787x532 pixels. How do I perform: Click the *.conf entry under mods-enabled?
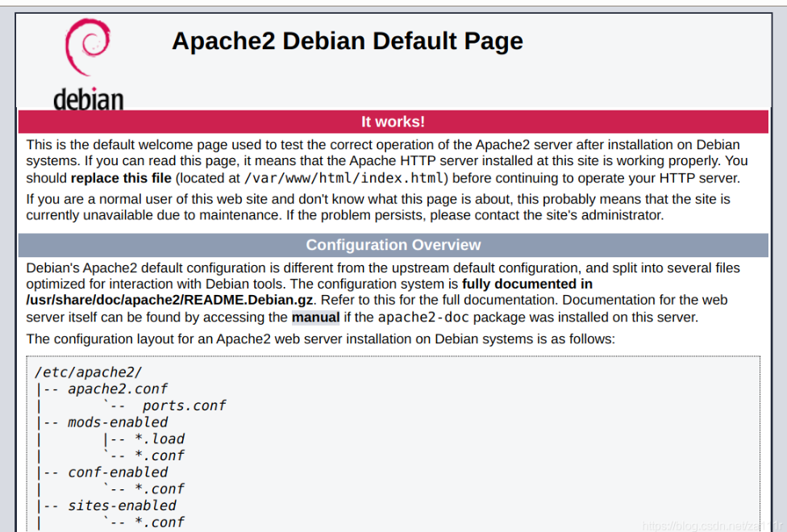click(x=160, y=455)
